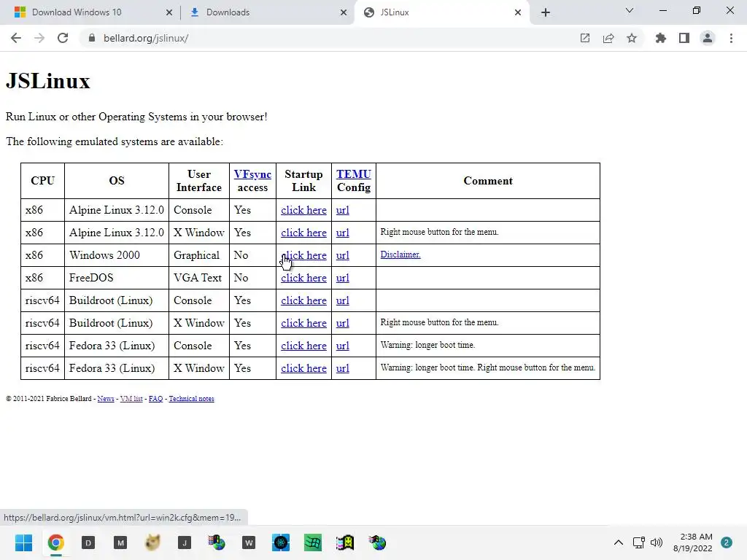Open the Technical notes footer link
The width and height of the screenshot is (747, 560).
click(192, 399)
